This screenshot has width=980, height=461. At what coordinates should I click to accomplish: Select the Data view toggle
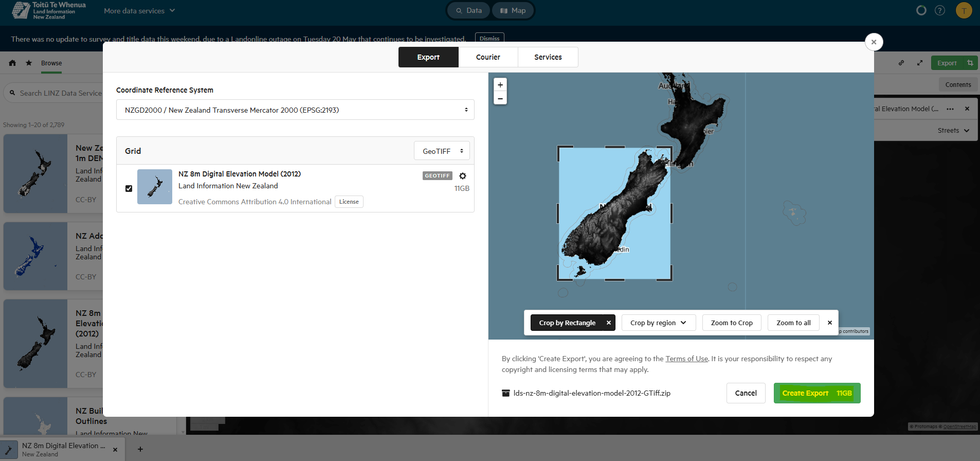(469, 10)
